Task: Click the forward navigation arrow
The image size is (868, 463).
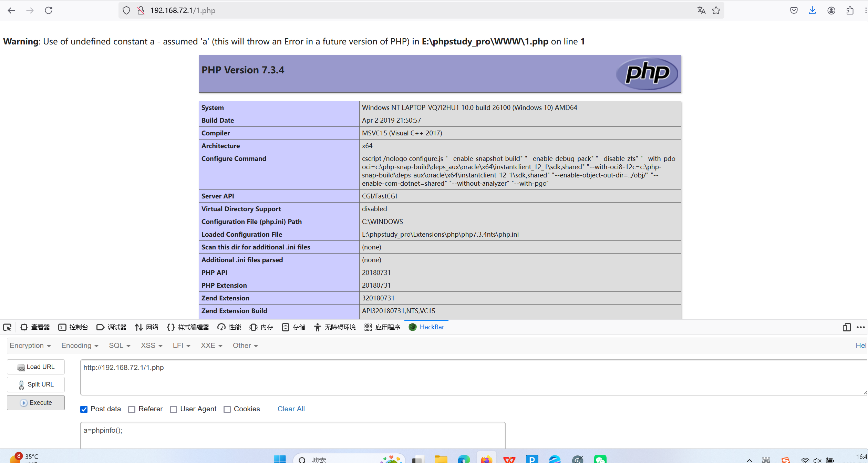Action: (x=30, y=10)
